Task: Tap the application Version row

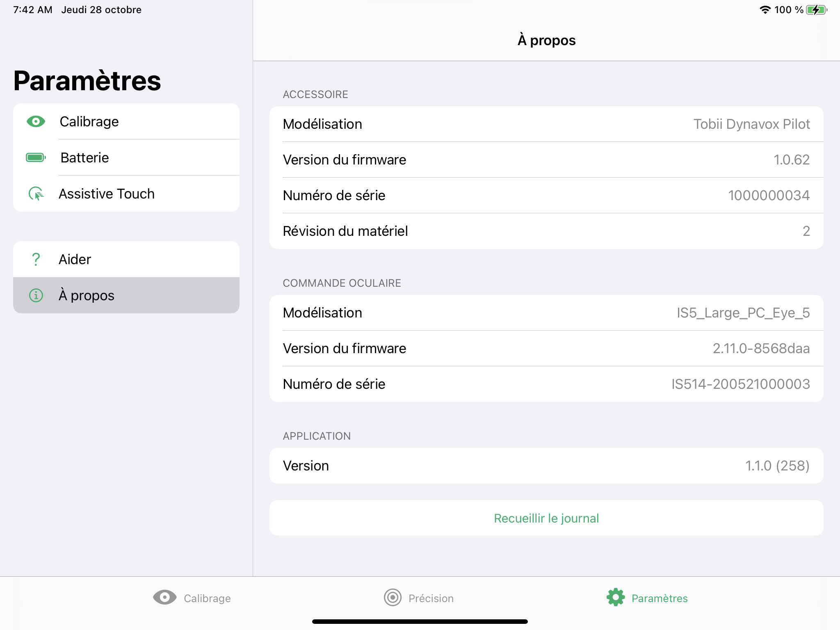Action: [x=546, y=466]
